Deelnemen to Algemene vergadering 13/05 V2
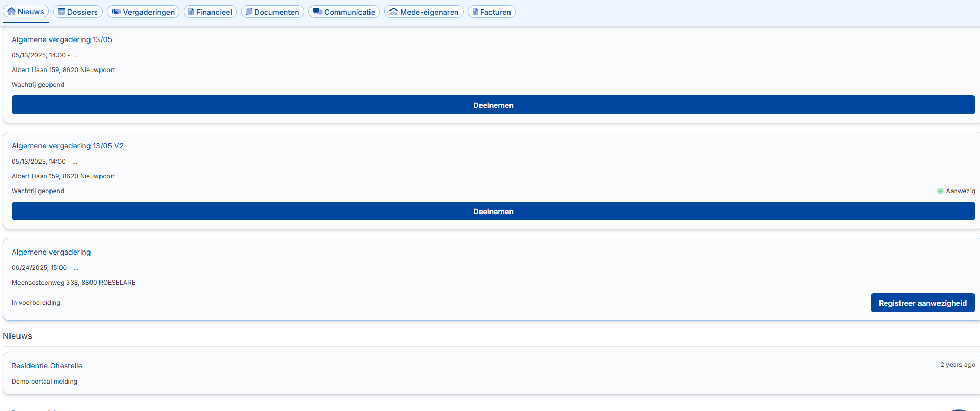980x411 pixels. [493, 211]
